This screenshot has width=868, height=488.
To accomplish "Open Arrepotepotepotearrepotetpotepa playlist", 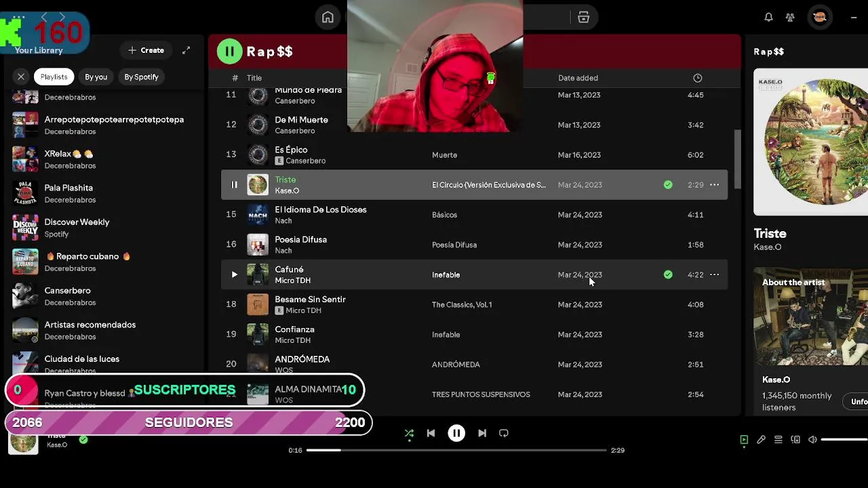I will tap(103, 125).
